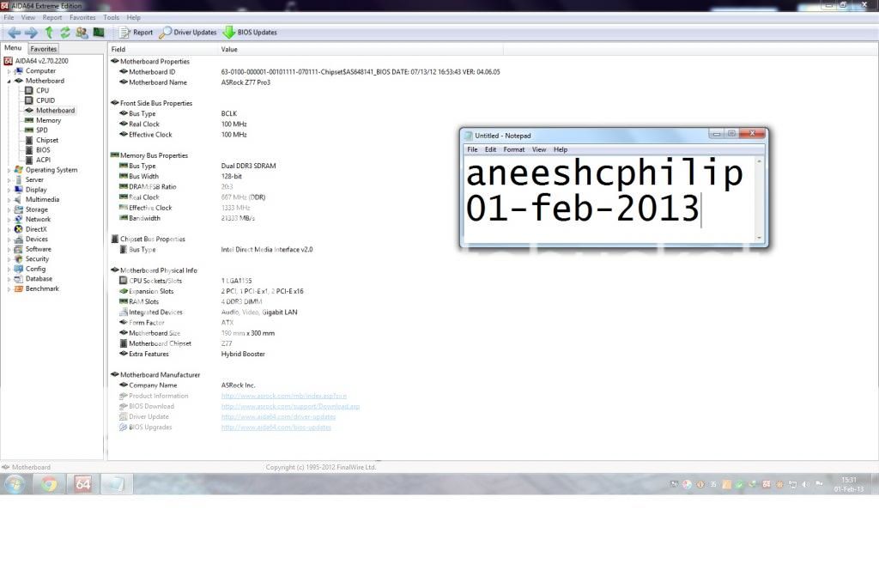Open the AIDA64 File menu
The height and width of the screenshot is (588, 879).
[x=9, y=17]
